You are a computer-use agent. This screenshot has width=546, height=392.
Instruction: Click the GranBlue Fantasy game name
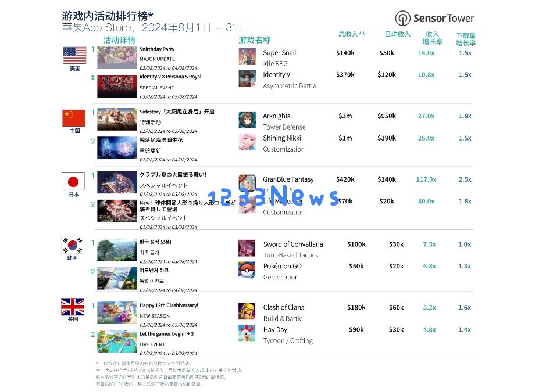[288, 179]
